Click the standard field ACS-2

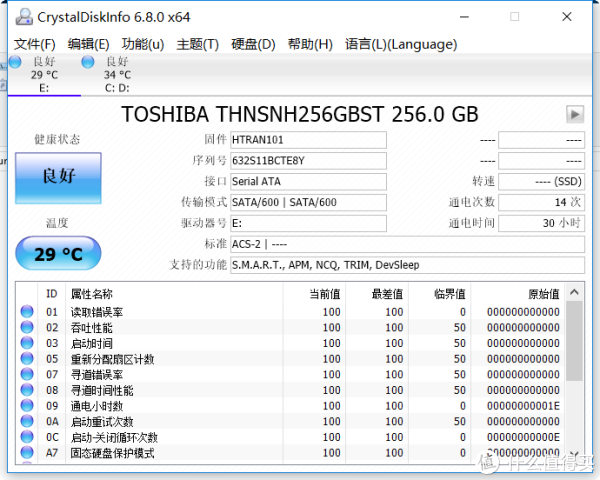408,244
